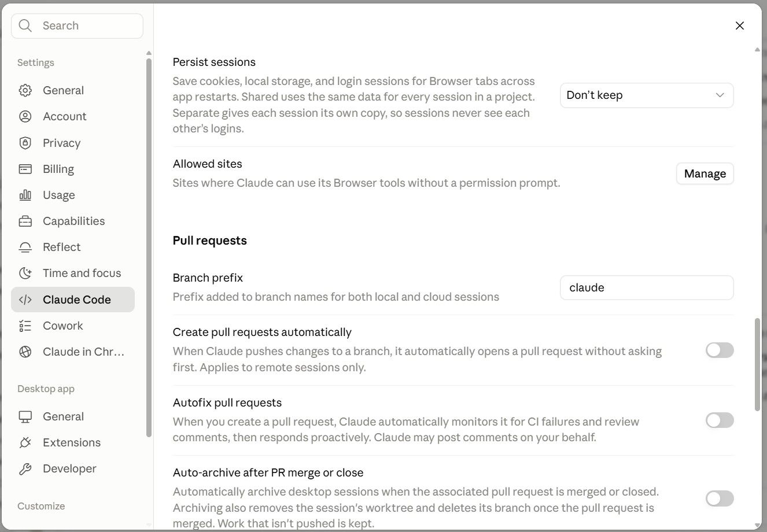Open the Persist sessions Don't keep dropdown
Viewport: 767px width, 532px height.
pyautogui.click(x=647, y=95)
